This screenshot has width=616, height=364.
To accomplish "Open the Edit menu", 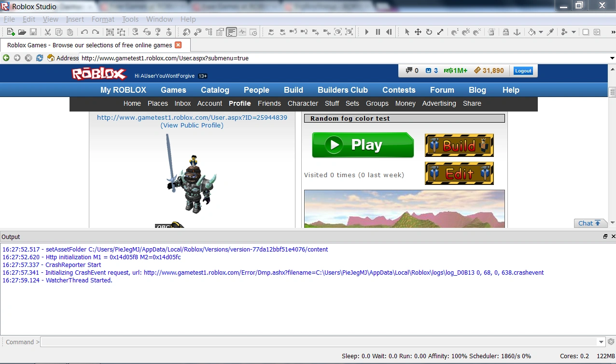I will click(29, 19).
